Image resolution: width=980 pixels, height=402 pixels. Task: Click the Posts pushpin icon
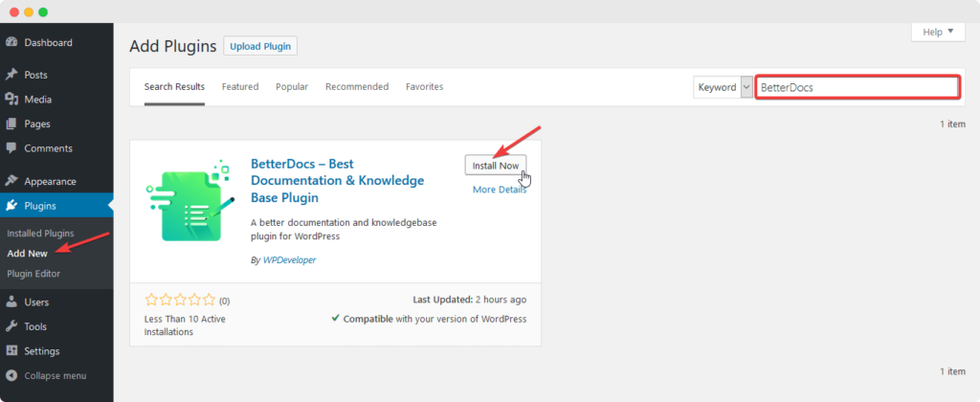click(x=11, y=75)
